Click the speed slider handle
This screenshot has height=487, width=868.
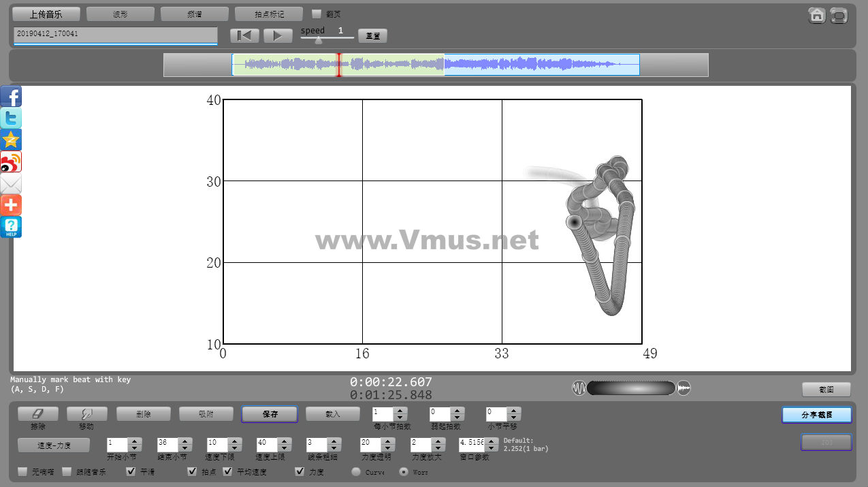click(x=318, y=40)
